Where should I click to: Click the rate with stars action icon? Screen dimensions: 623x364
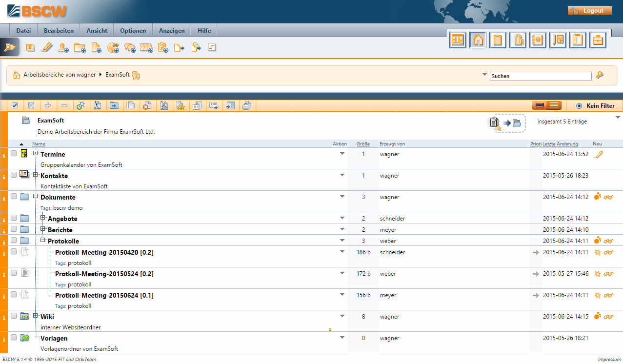coord(181,105)
